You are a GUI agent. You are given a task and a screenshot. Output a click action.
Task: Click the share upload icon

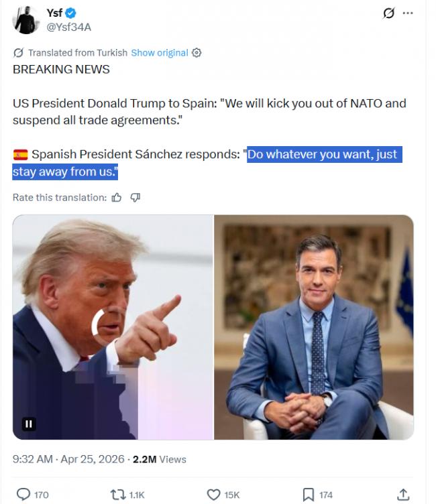[403, 495]
